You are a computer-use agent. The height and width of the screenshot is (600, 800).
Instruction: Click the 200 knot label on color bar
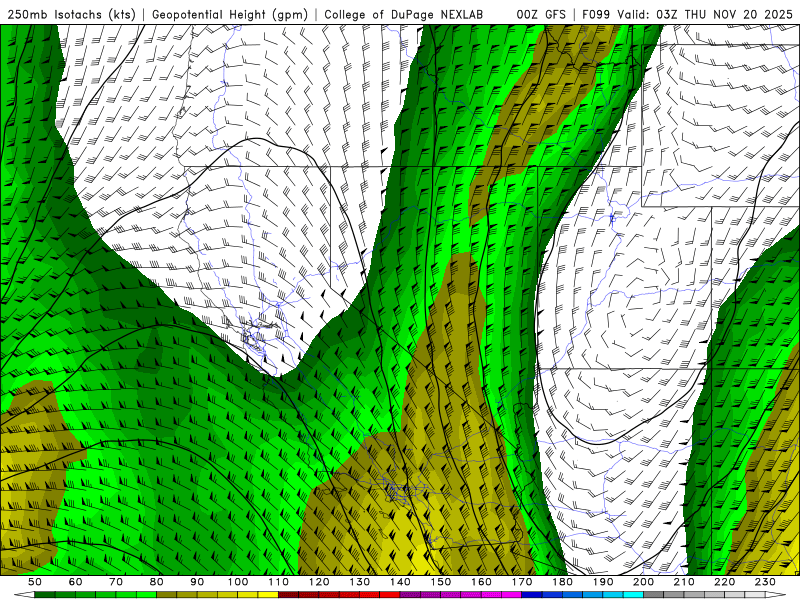click(x=643, y=582)
